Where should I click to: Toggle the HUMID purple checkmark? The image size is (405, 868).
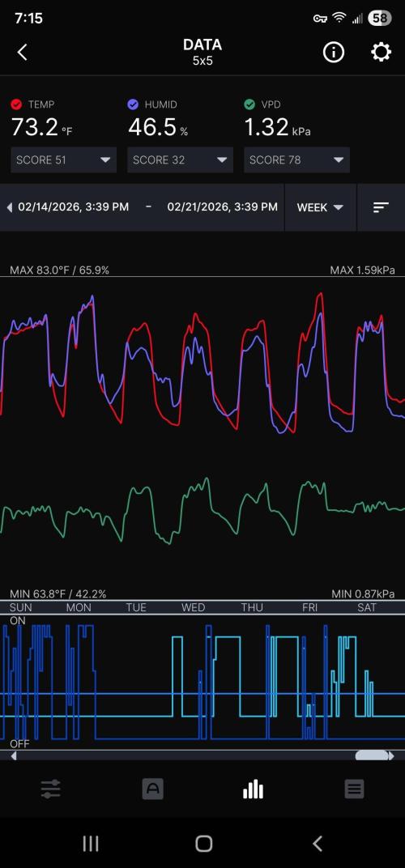coord(133,104)
